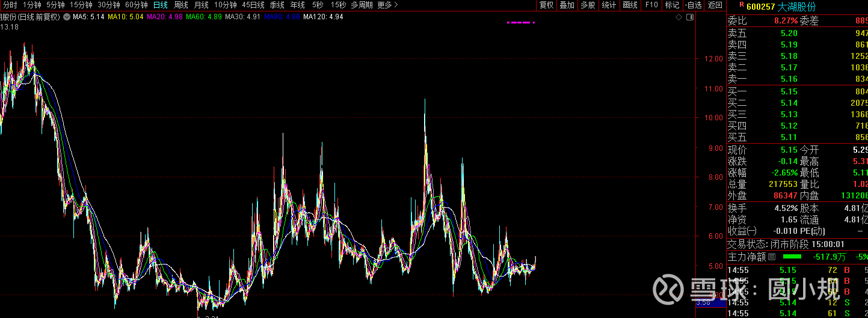Select the 10分钟 period tab
The width and height of the screenshot is (868, 318).
[226, 5]
